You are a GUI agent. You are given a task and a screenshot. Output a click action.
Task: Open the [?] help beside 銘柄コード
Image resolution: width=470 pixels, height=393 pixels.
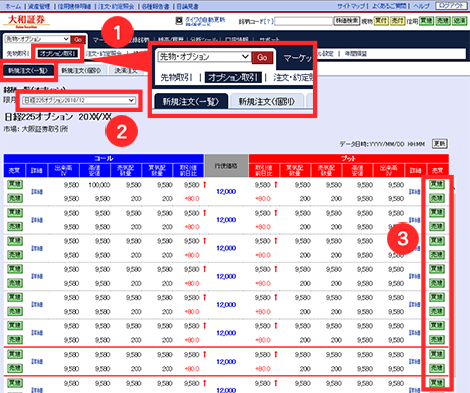click(x=268, y=21)
